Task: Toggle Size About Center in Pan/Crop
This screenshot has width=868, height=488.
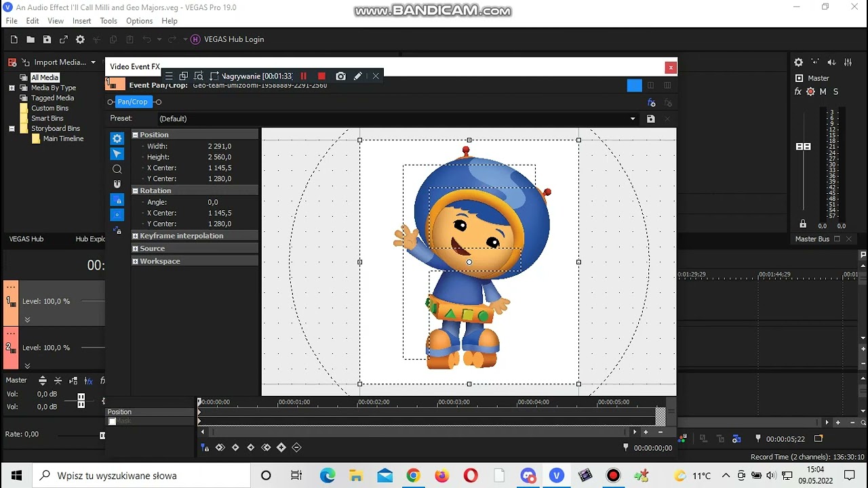Action: tap(117, 215)
